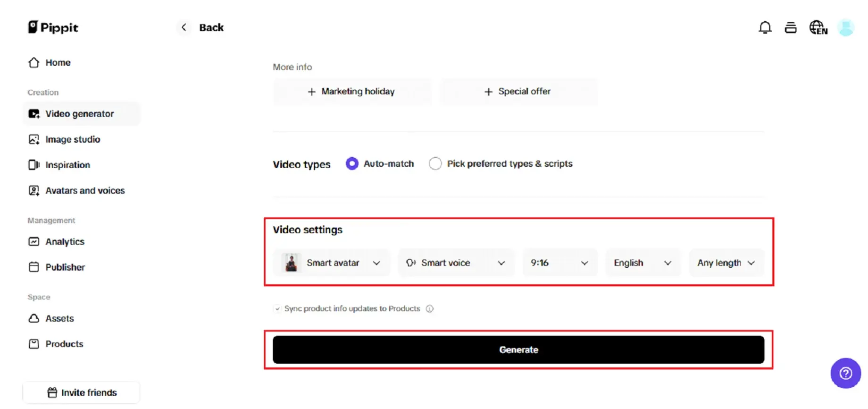The height and width of the screenshot is (409, 868).
Task: Click the Smart avatar thumbnail image
Action: click(292, 263)
